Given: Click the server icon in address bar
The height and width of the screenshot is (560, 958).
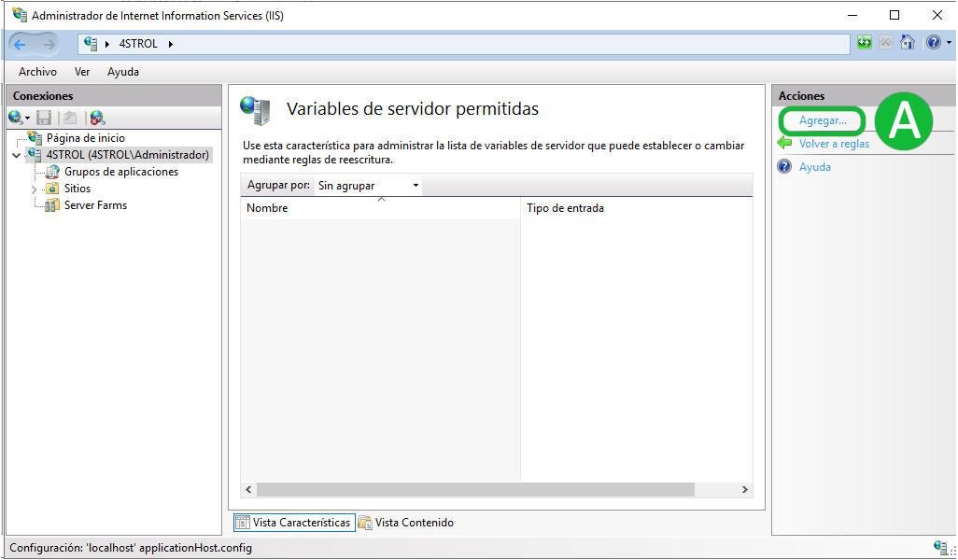Looking at the screenshot, I should coord(91,44).
